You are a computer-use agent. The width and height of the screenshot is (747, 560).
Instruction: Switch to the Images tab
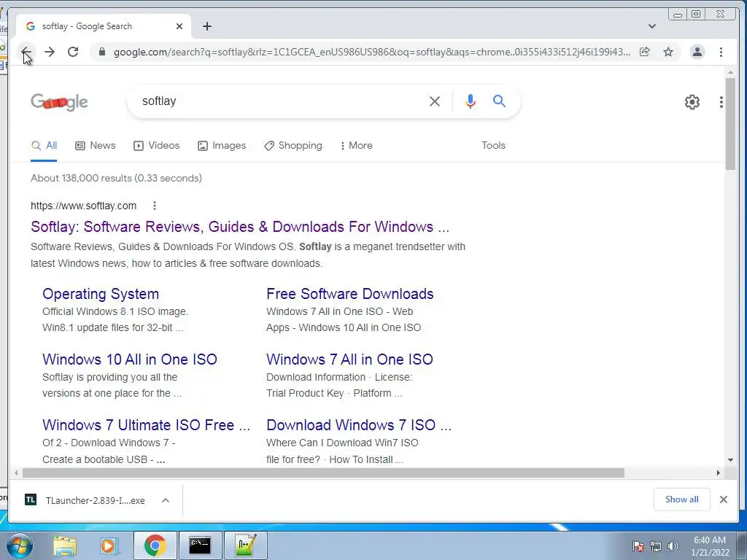[x=222, y=146]
